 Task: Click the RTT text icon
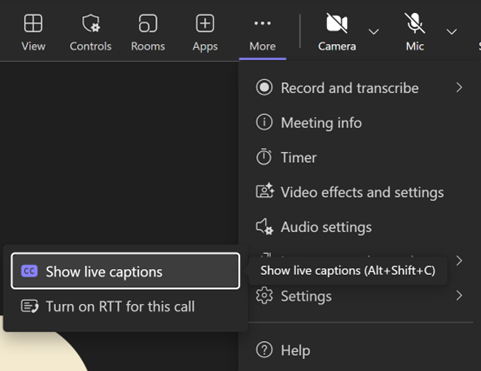(x=30, y=306)
